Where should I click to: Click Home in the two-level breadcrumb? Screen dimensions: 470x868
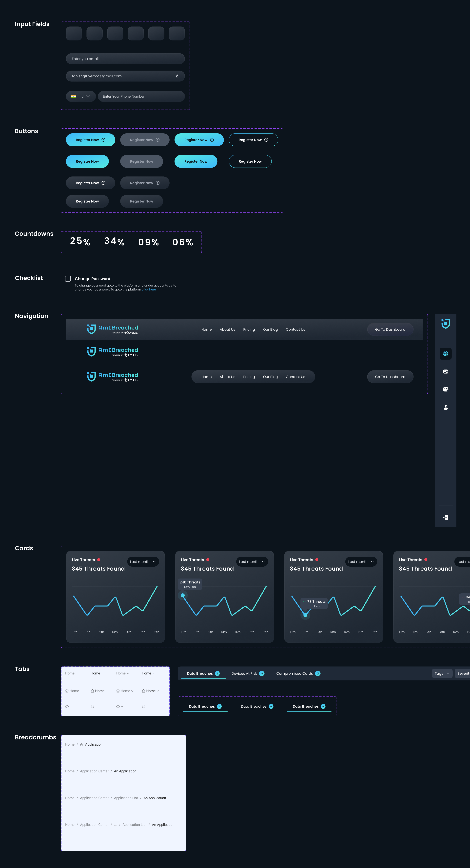(70, 744)
